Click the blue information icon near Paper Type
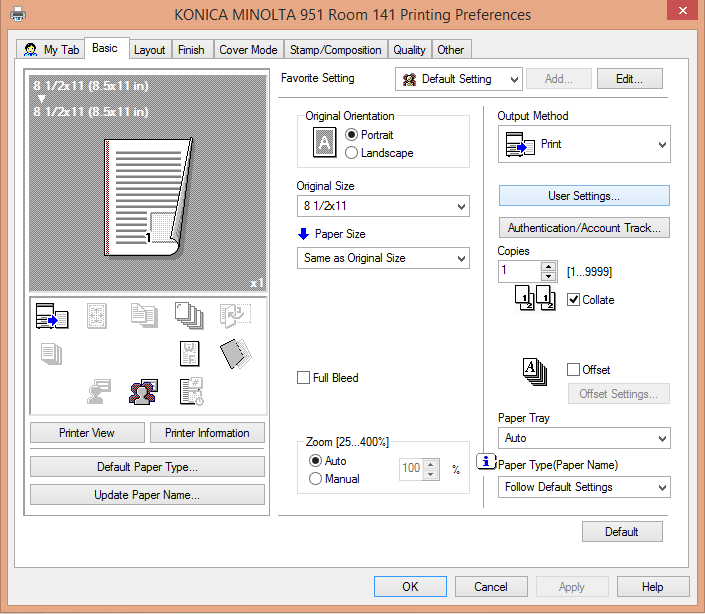 tap(486, 461)
